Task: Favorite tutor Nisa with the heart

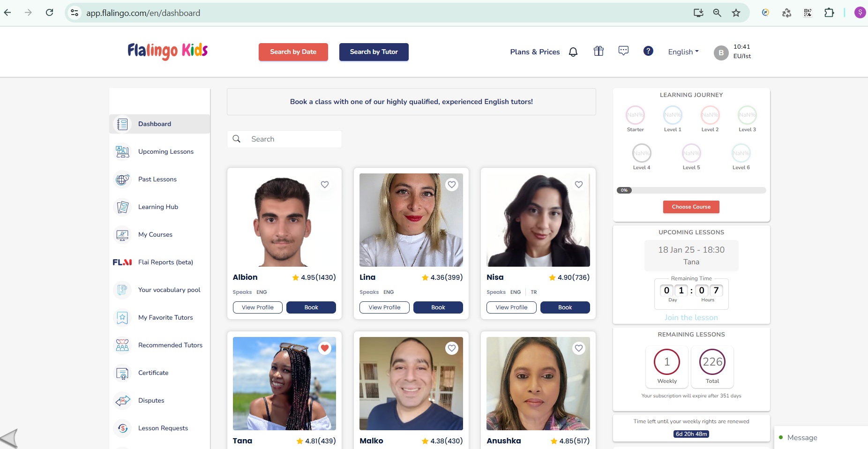Action: [579, 185]
